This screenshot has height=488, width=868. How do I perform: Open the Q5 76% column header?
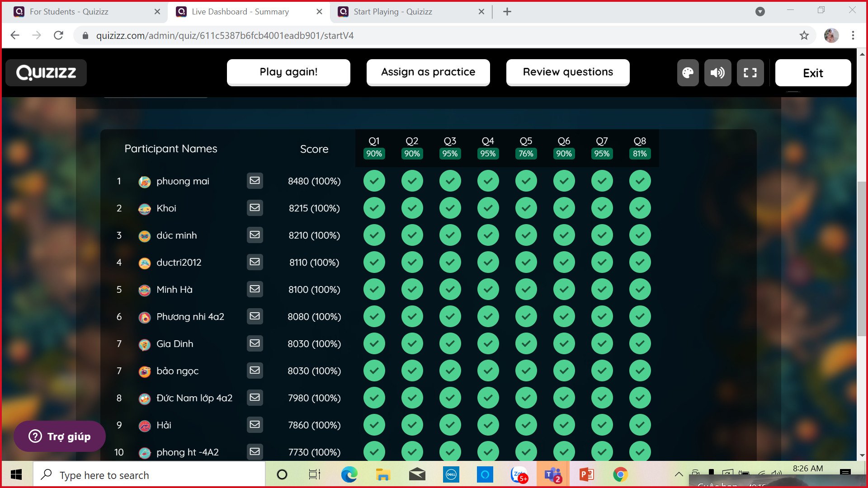pyautogui.click(x=526, y=148)
